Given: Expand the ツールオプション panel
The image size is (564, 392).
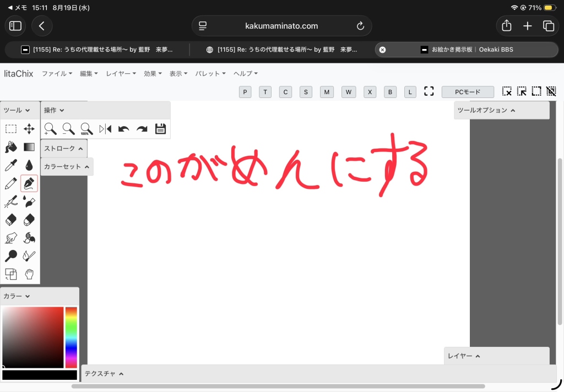Looking at the screenshot, I should [502, 111].
